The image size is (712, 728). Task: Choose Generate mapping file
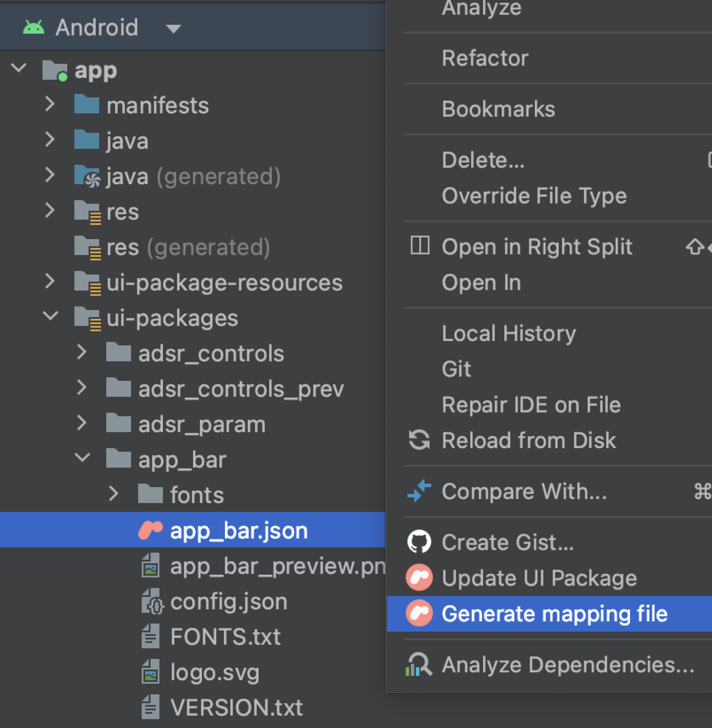pyautogui.click(x=549, y=614)
